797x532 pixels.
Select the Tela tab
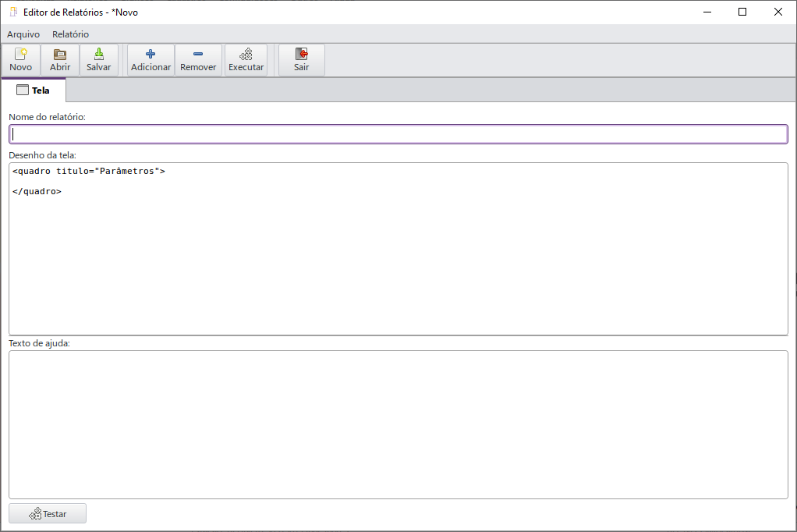coord(34,90)
